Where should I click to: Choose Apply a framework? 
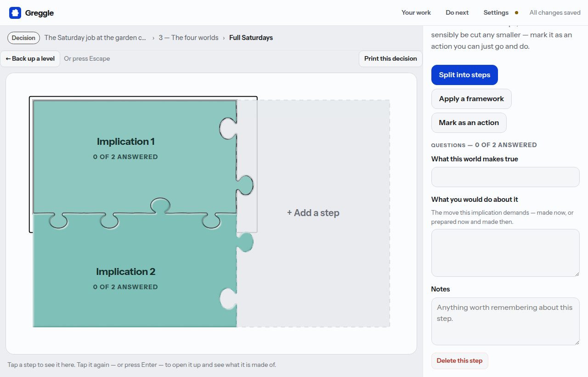point(471,99)
